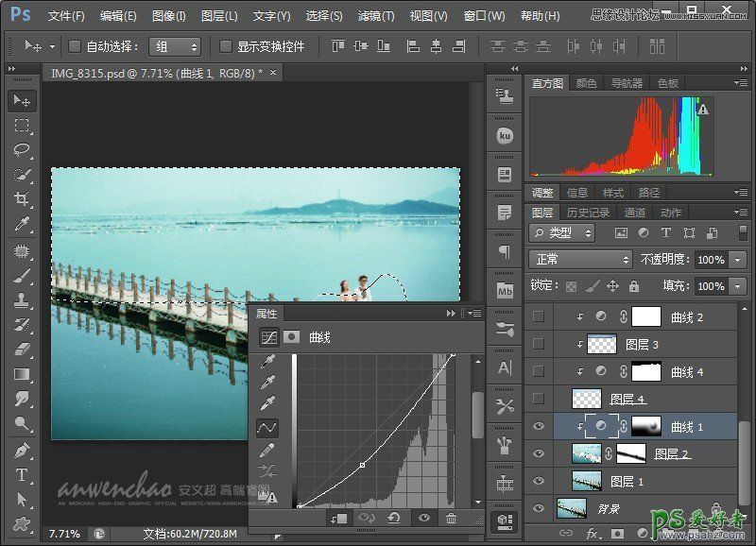This screenshot has width=756, height=546.
Task: Choose the Type (T) tool
Action: click(23, 474)
